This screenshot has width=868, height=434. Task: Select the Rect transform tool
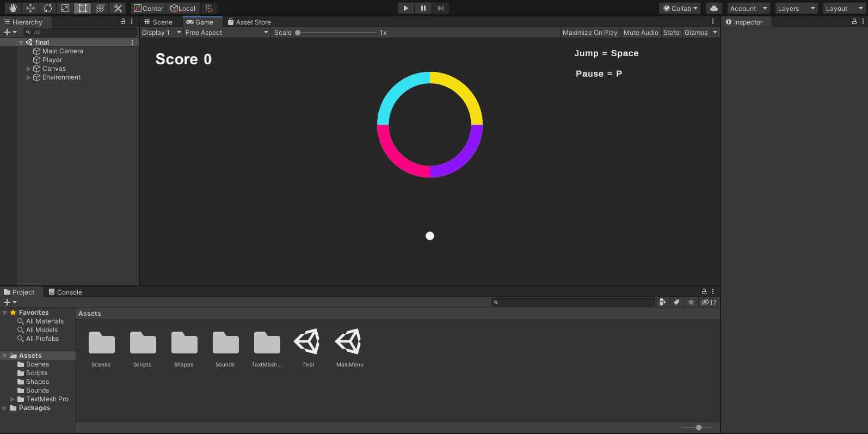(83, 8)
